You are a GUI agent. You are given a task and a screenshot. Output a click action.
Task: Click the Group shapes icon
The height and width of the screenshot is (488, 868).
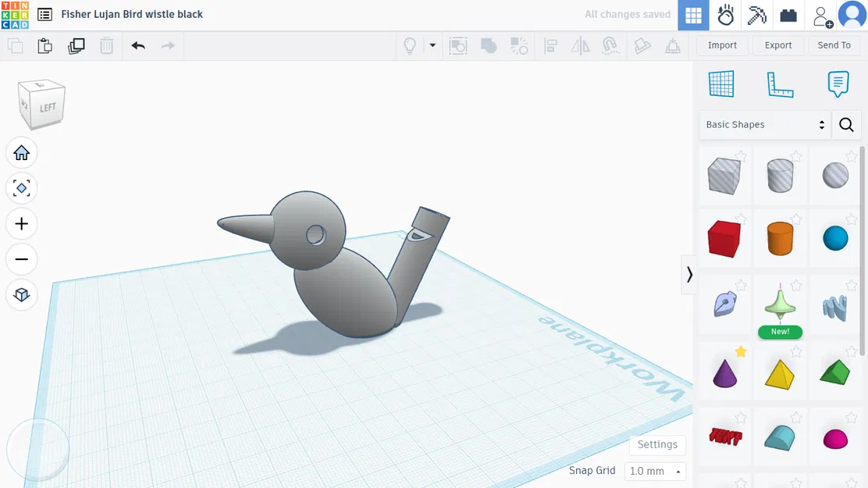coord(457,45)
